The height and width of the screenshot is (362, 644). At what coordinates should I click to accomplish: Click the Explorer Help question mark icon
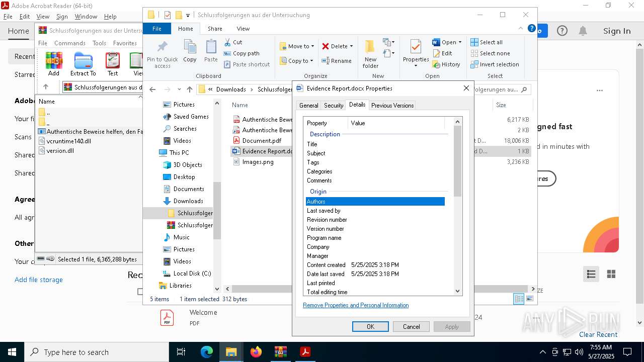point(531,29)
